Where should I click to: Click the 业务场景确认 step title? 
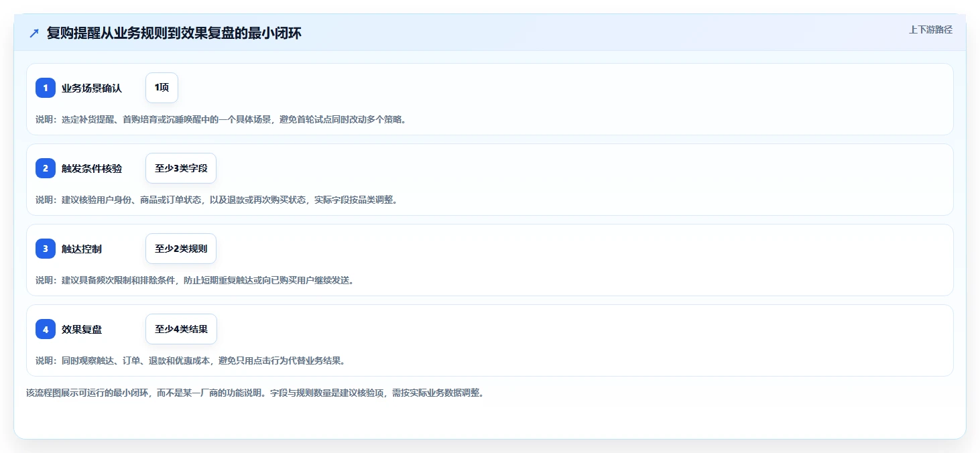(x=92, y=88)
